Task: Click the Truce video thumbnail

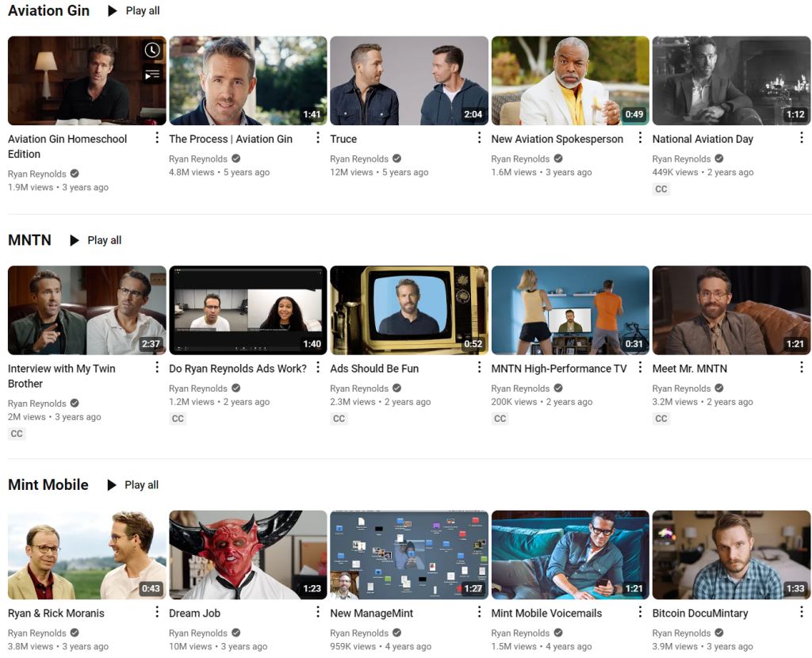Action: click(x=408, y=81)
